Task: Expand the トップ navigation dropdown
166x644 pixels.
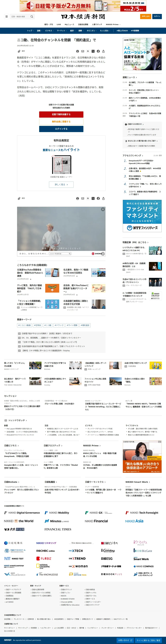Action: 30,31
